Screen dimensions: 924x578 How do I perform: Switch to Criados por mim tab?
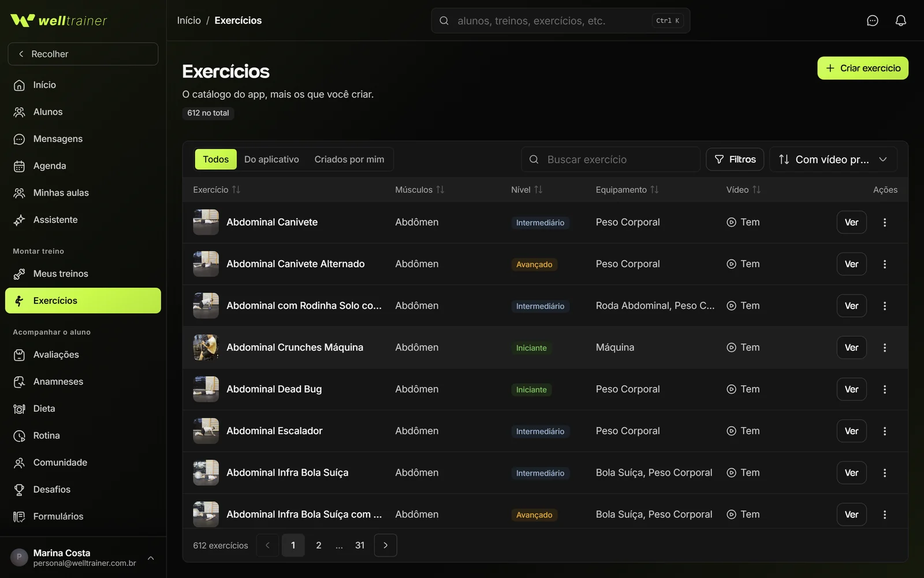349,160
